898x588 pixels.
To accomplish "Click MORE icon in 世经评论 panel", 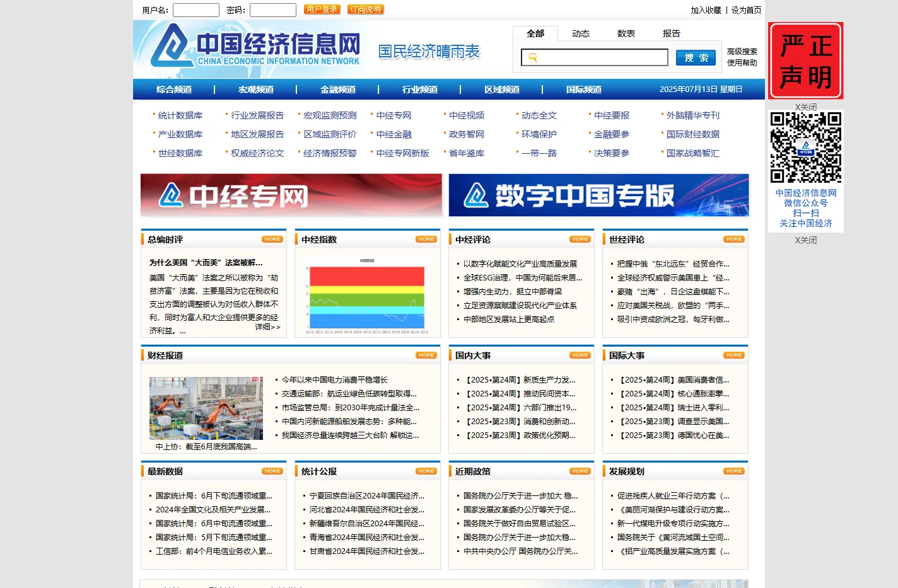I will (x=734, y=239).
